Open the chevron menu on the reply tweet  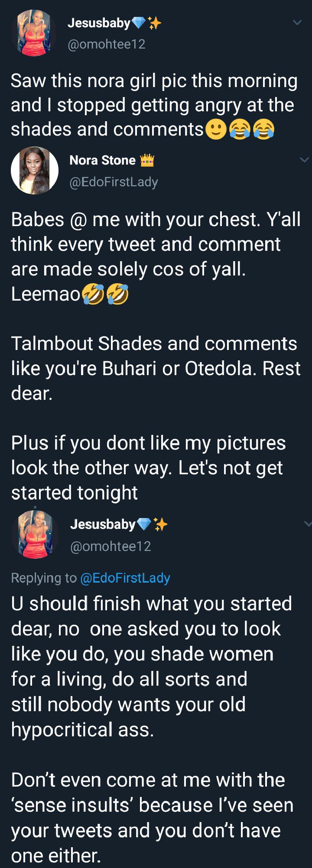click(x=308, y=524)
